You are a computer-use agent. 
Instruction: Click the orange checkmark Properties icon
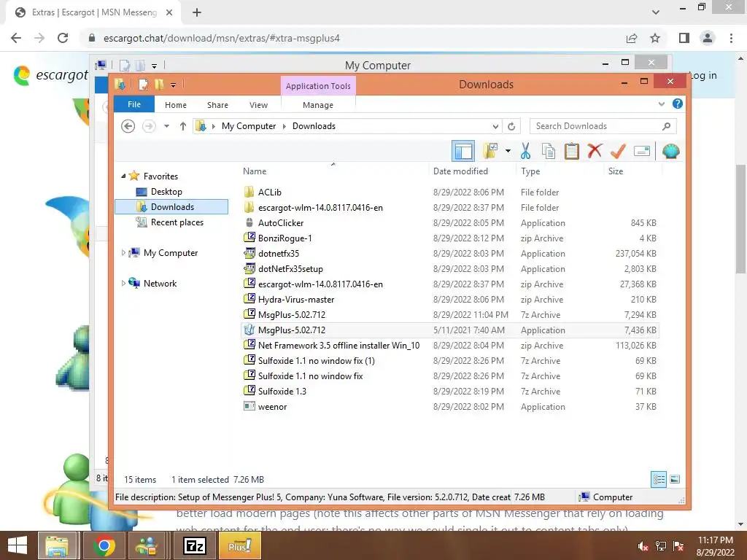click(618, 152)
